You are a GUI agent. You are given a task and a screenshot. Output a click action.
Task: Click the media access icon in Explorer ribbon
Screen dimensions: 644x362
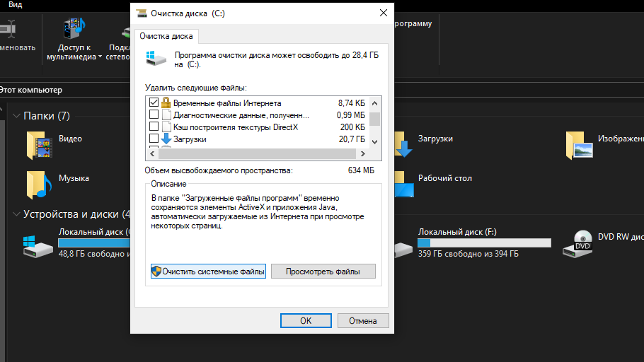(74, 28)
